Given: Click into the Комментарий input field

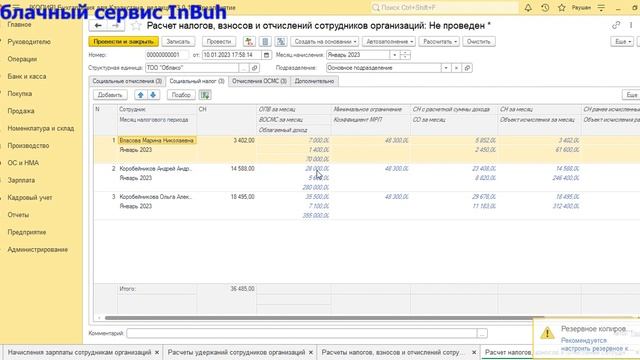Looking at the screenshot, I should click(x=302, y=333).
